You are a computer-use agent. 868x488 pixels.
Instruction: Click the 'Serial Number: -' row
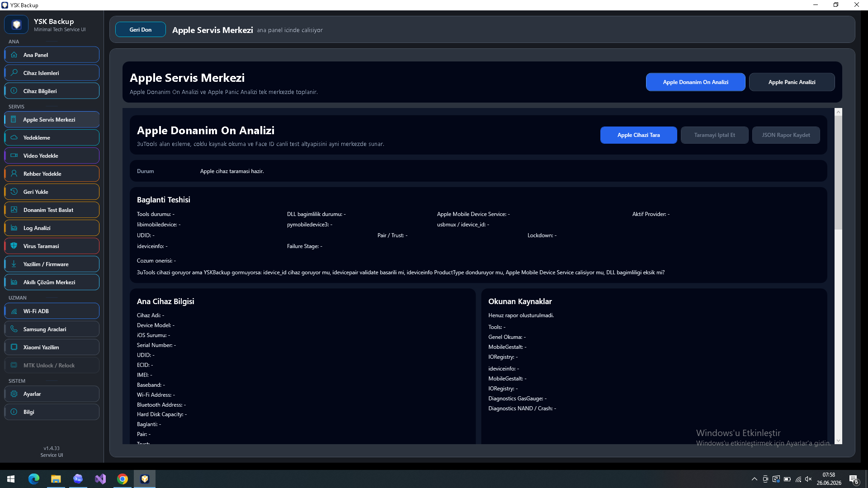[156, 345]
